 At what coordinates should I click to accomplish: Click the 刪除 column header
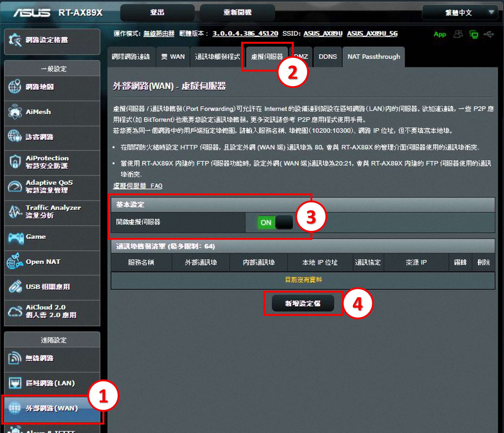tap(484, 262)
